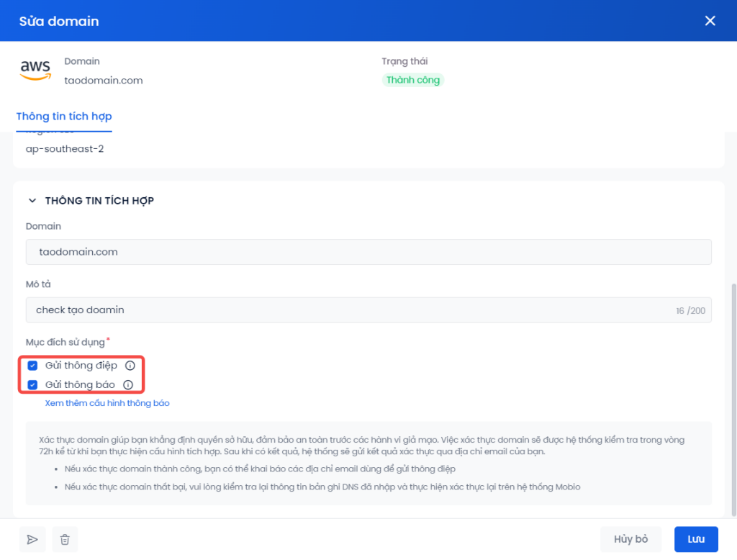Screen dimensions: 737x560
Task: Click the info icon beside Gửi thông báo
Action: pos(128,384)
